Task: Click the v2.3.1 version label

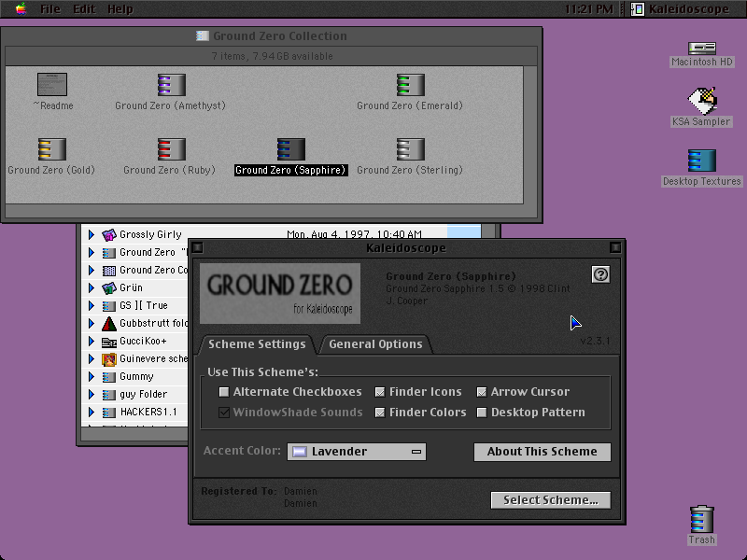Action: (x=595, y=341)
